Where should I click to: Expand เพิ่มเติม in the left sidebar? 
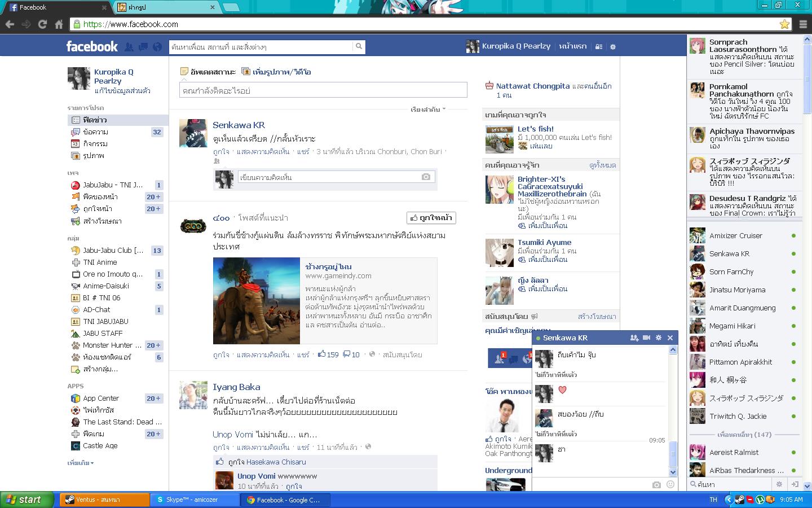pos(81,463)
